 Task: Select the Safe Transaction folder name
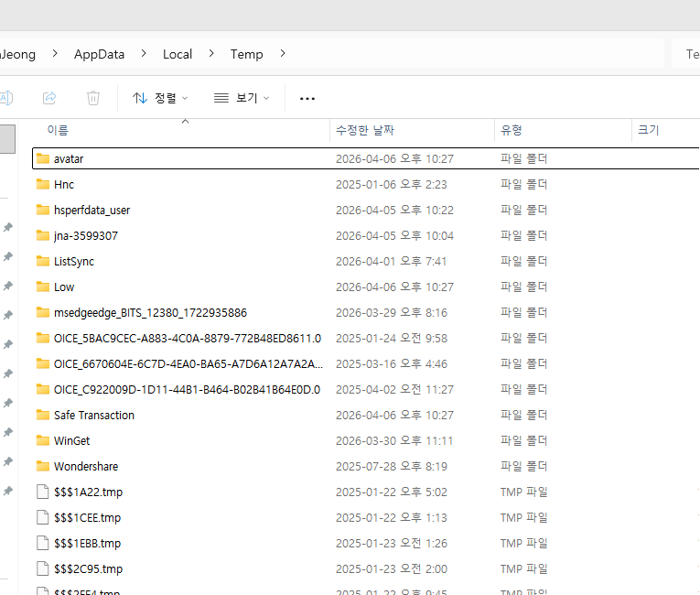(94, 416)
